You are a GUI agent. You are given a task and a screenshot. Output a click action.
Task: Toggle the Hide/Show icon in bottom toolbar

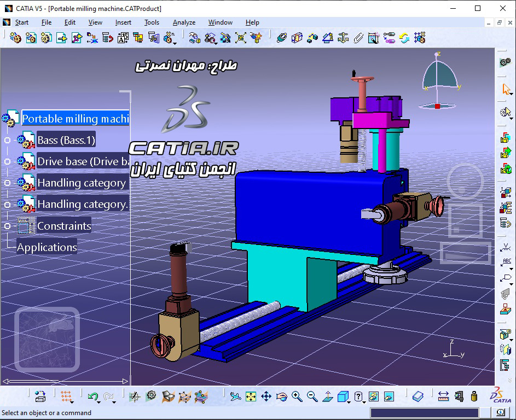coord(374,396)
